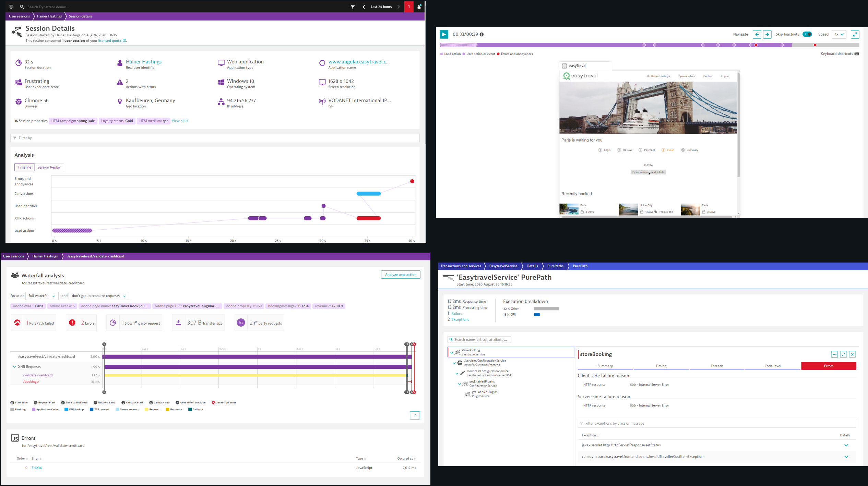Switch to the Session Replay tab under Analysis
This screenshot has height=486, width=868.
click(49, 167)
